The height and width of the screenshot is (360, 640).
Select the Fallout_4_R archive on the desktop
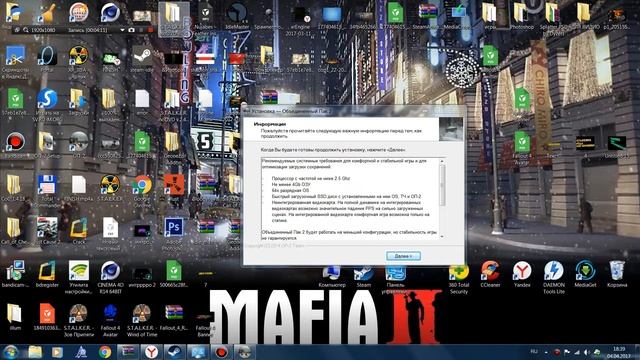174,317
